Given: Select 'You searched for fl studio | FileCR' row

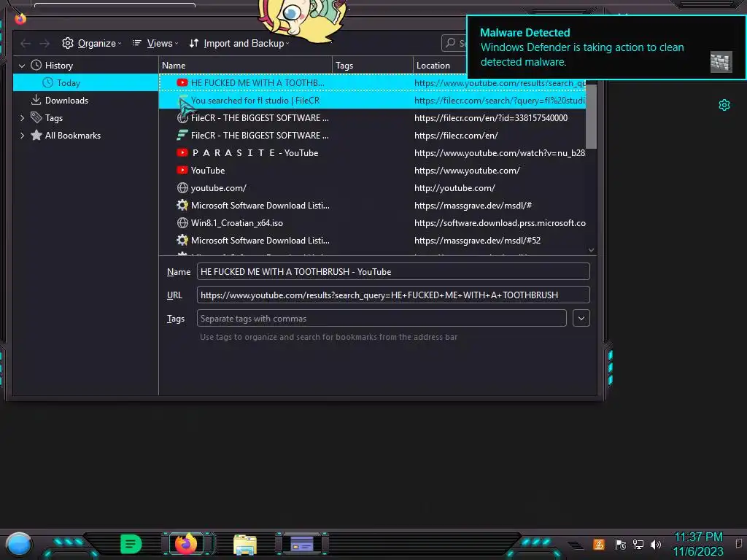Looking at the screenshot, I should pyautogui.click(x=372, y=101).
